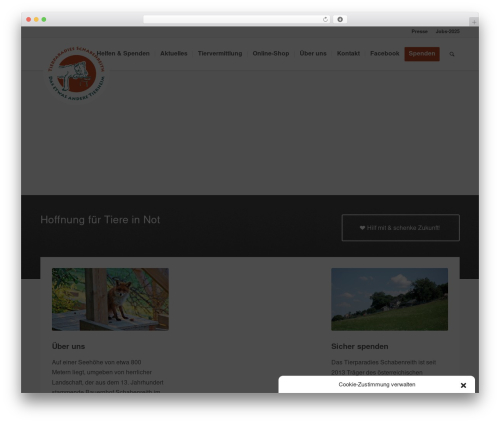Click the browser download icon

[340, 20]
